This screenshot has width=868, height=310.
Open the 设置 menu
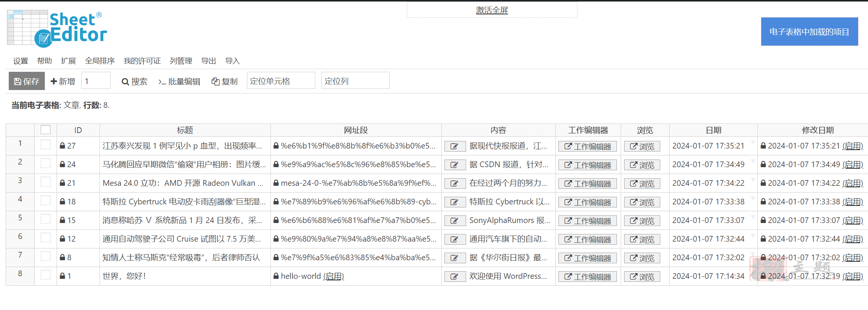[x=21, y=61]
